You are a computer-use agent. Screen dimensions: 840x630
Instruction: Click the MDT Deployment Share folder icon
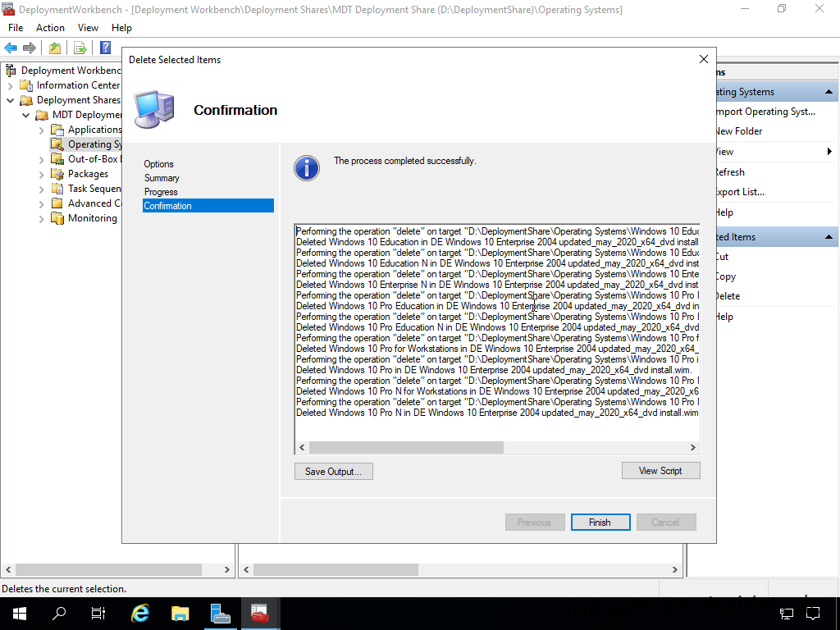[x=42, y=115]
